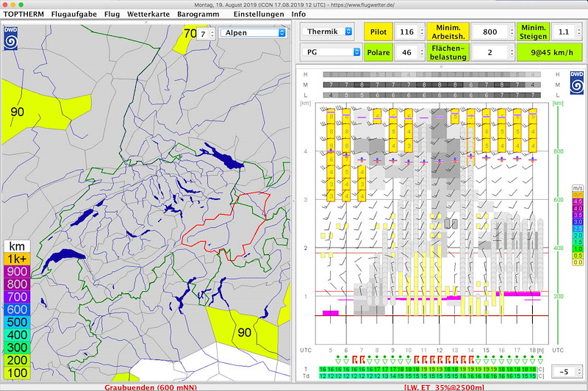Click the DWD logo beside the barogram

tap(577, 82)
